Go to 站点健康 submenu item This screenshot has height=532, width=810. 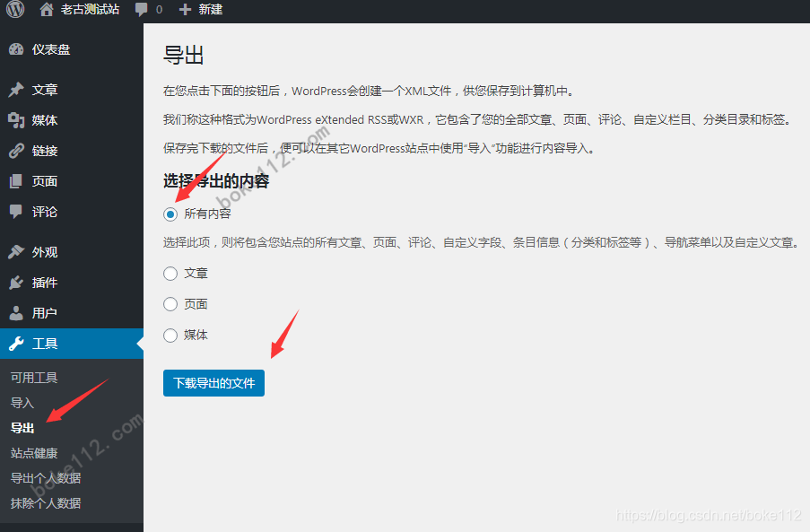coord(34,453)
